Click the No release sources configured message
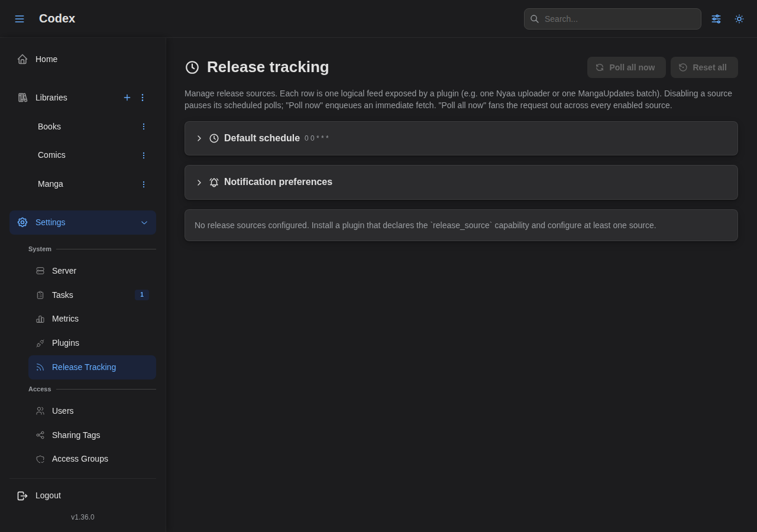 click(425, 225)
